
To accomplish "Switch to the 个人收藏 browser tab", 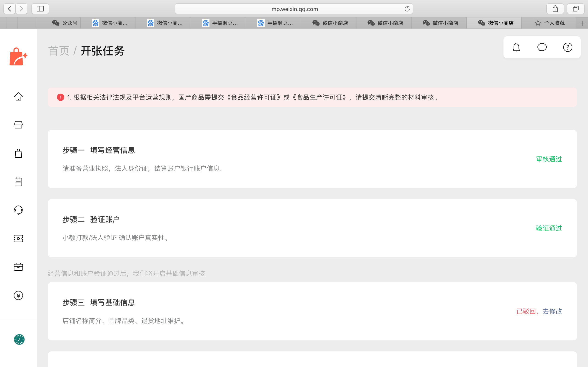I will click(x=550, y=23).
